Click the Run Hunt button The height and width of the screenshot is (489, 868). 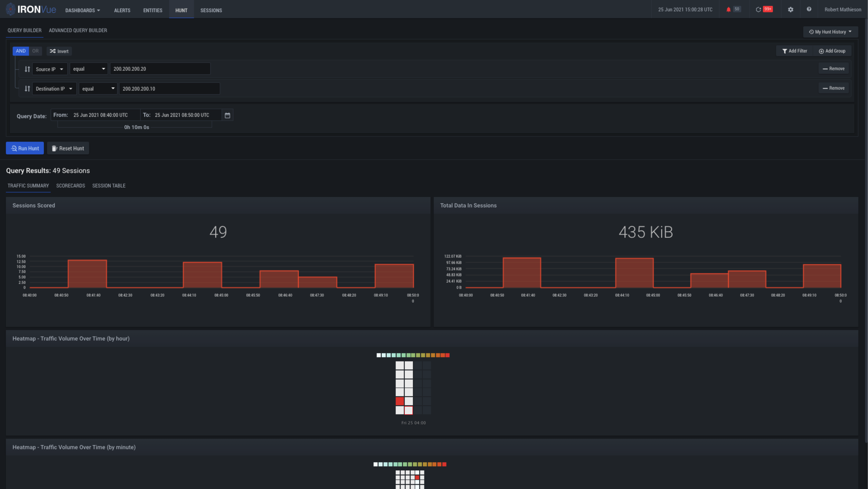25,149
